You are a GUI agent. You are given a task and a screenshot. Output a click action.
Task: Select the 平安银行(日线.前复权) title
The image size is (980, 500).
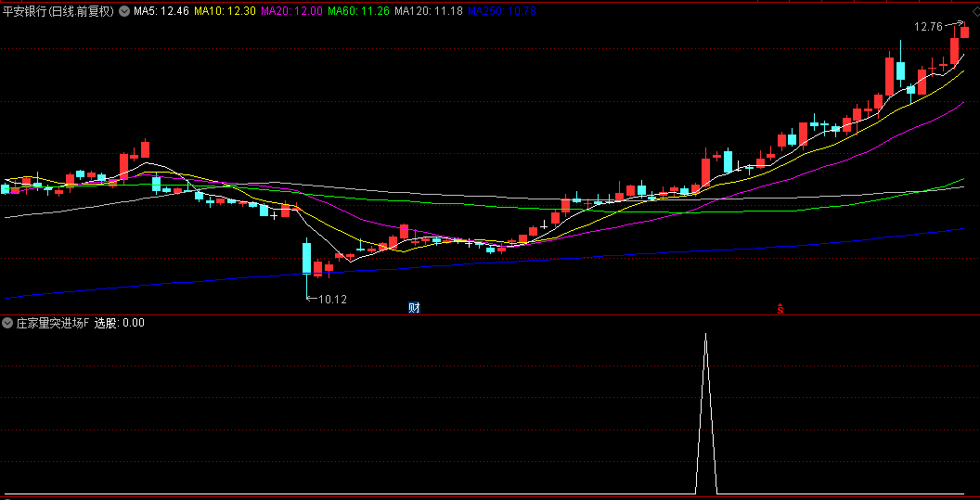click(x=58, y=10)
